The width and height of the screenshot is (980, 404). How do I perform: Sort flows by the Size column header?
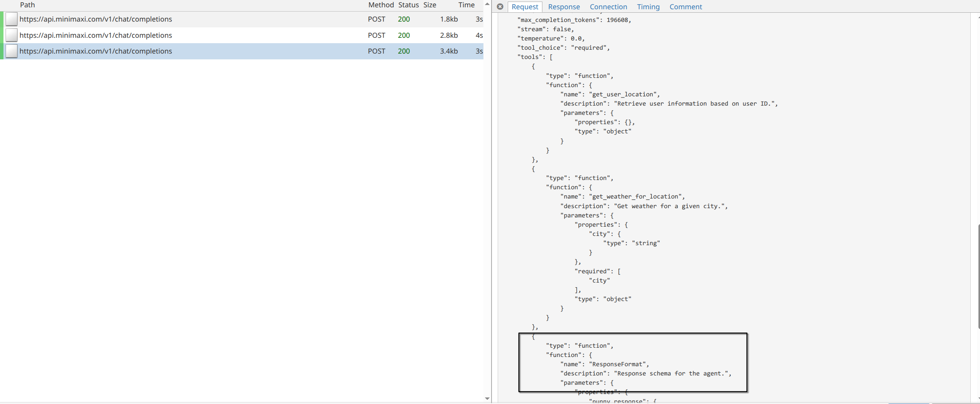click(x=430, y=5)
